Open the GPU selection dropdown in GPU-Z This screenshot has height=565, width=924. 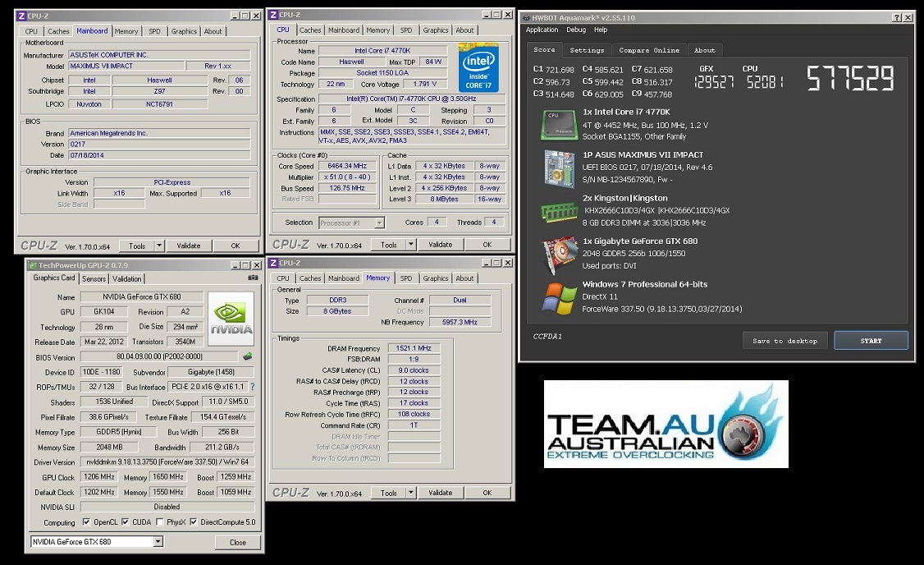coord(158,541)
